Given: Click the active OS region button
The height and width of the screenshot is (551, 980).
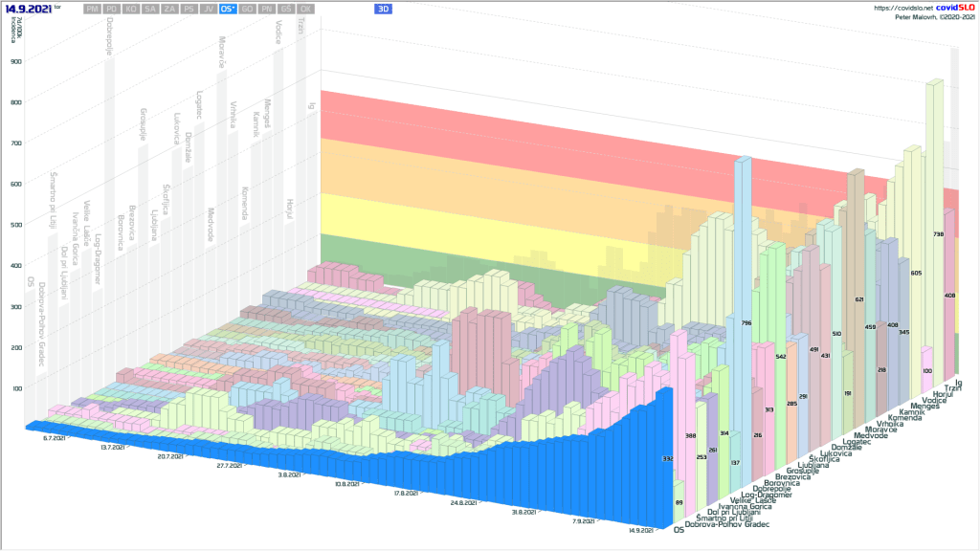Looking at the screenshot, I should [x=228, y=8].
